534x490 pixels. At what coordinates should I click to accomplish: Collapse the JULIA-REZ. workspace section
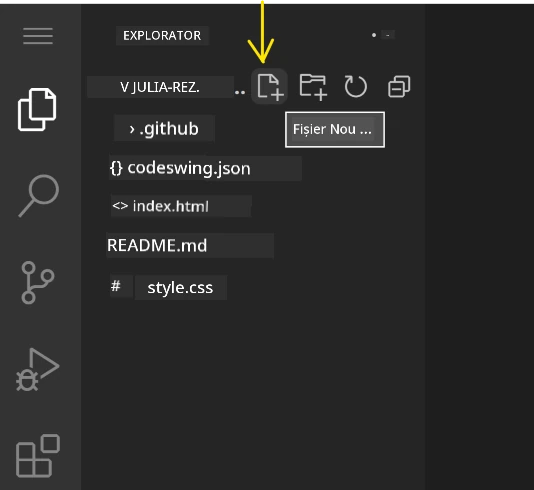click(160, 88)
